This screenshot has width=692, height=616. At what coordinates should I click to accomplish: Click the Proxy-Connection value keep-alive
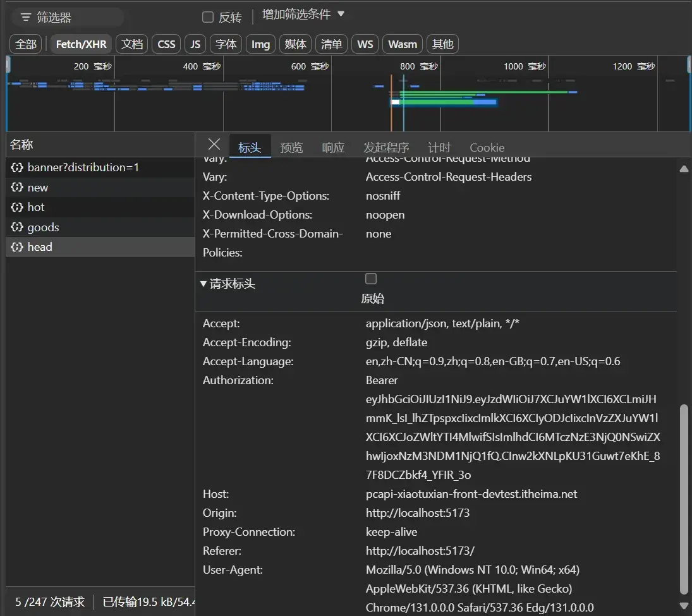(391, 532)
